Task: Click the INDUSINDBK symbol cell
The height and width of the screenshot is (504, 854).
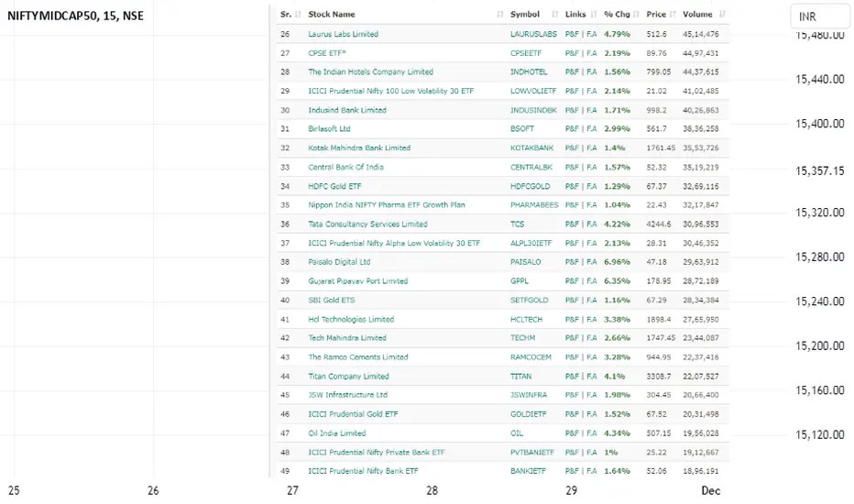Action: (533, 110)
